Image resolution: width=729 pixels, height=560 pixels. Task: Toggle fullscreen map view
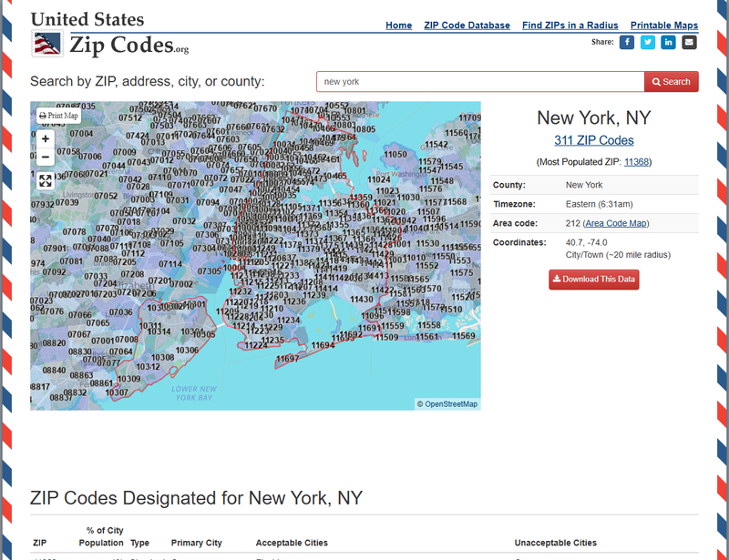46,181
